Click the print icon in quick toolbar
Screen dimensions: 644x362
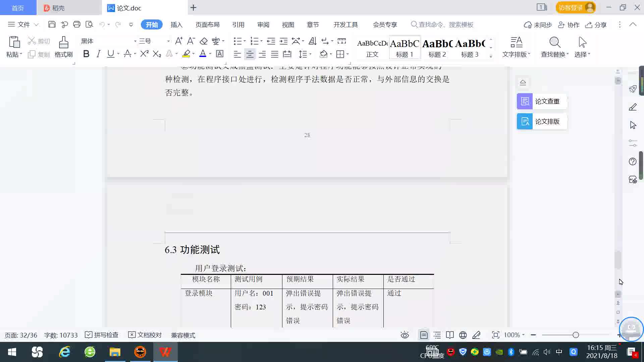click(77, 24)
